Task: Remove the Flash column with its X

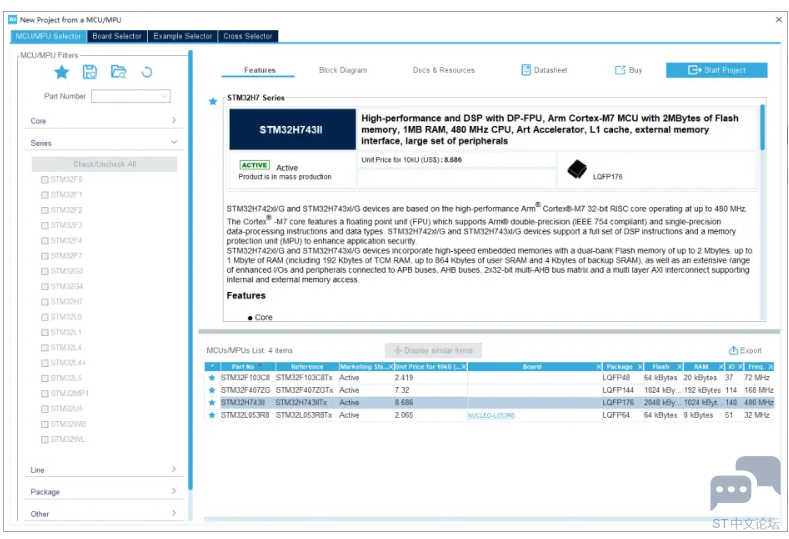Action: [x=679, y=367]
